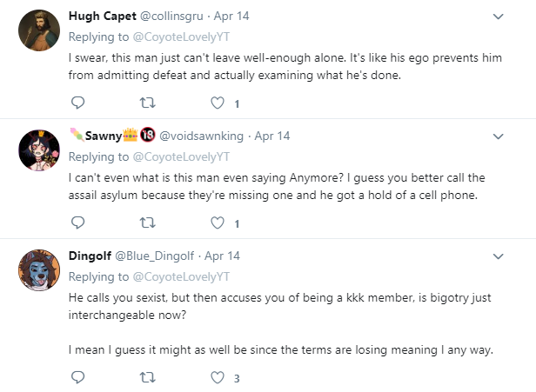This screenshot has height=392, width=536.
Task: Reply to Hugh Capet's tweet
Action: tap(77, 103)
